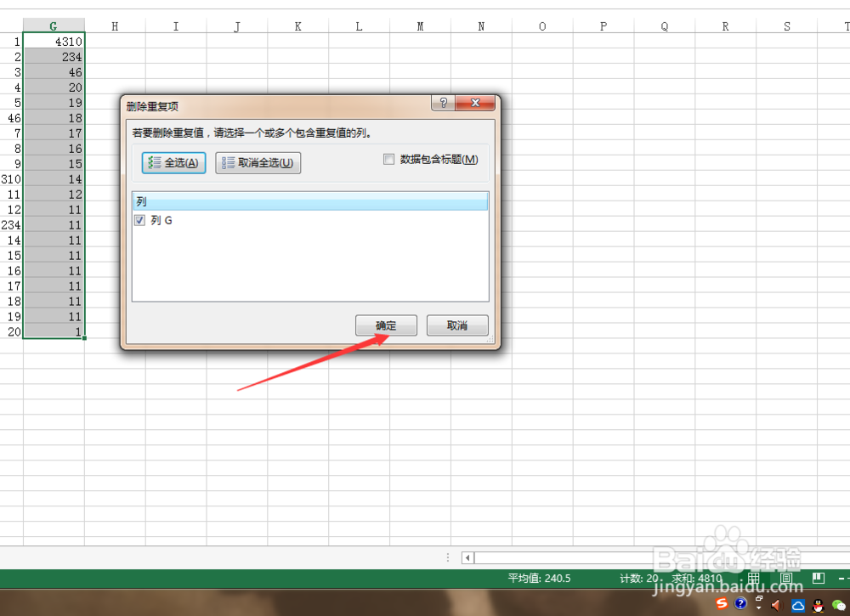The height and width of the screenshot is (616, 850).
Task: Click the blue help tray icon
Action: coord(740,603)
